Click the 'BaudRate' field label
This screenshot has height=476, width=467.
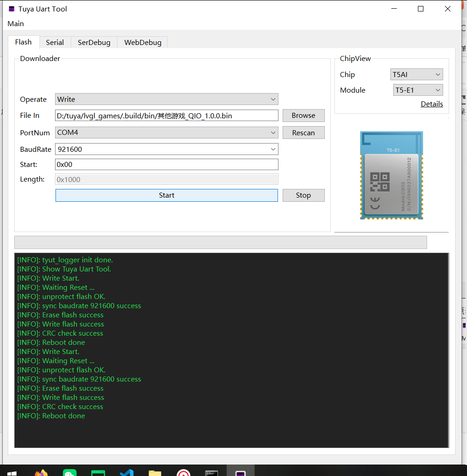tap(35, 149)
